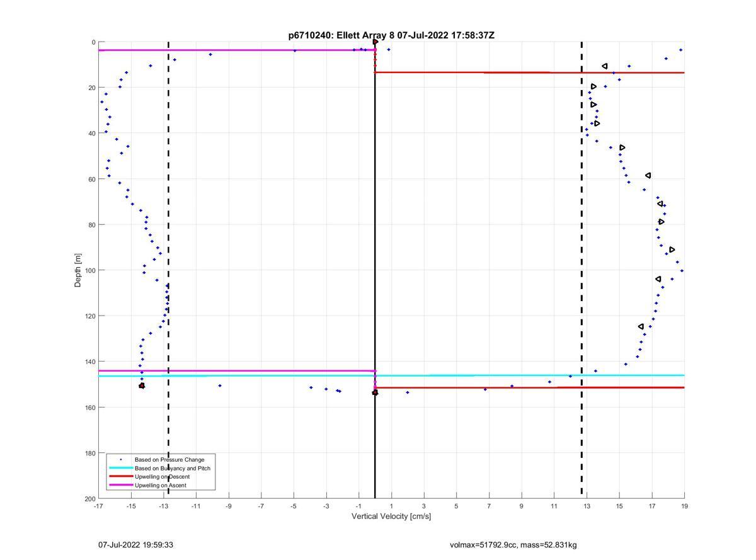Click x-axis tick label '9'
Image resolution: width=756 pixels, height=560 pixels.
click(522, 506)
